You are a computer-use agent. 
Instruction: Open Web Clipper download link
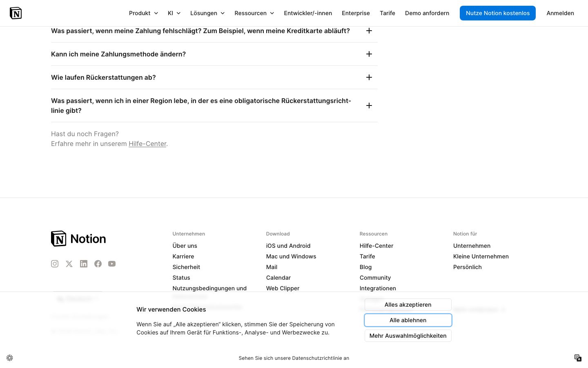pos(283,288)
